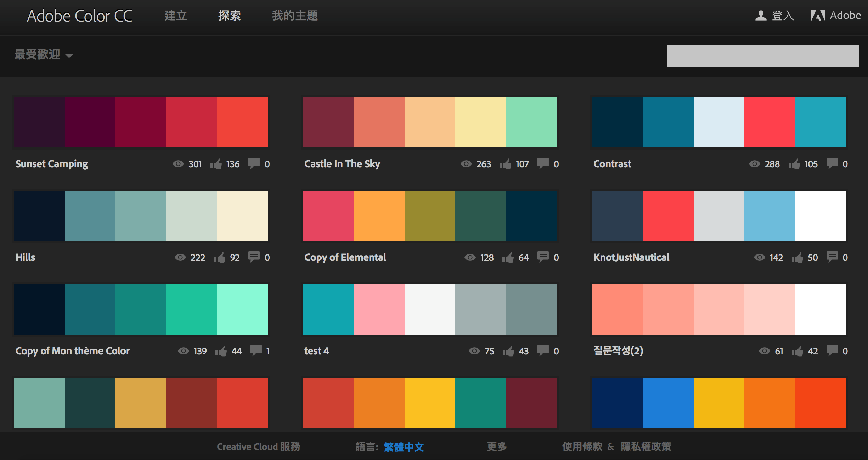Open the 最受歡迎 sort dropdown

43,55
